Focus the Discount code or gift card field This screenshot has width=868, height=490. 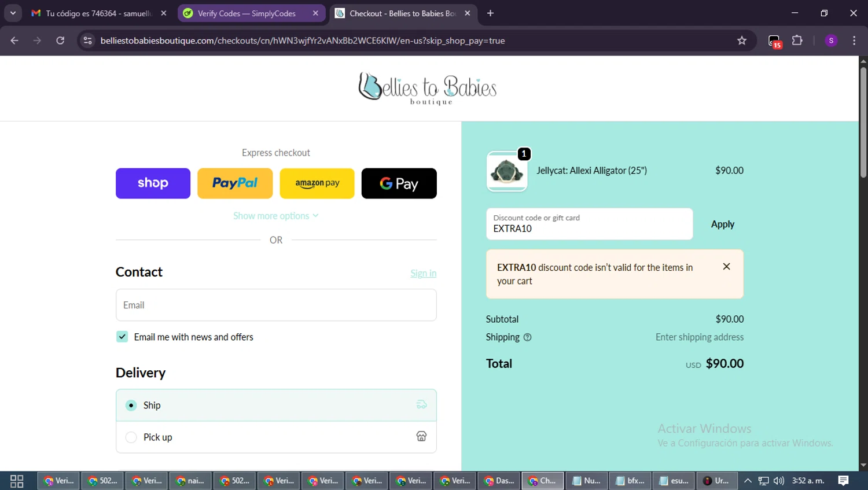[x=590, y=224]
